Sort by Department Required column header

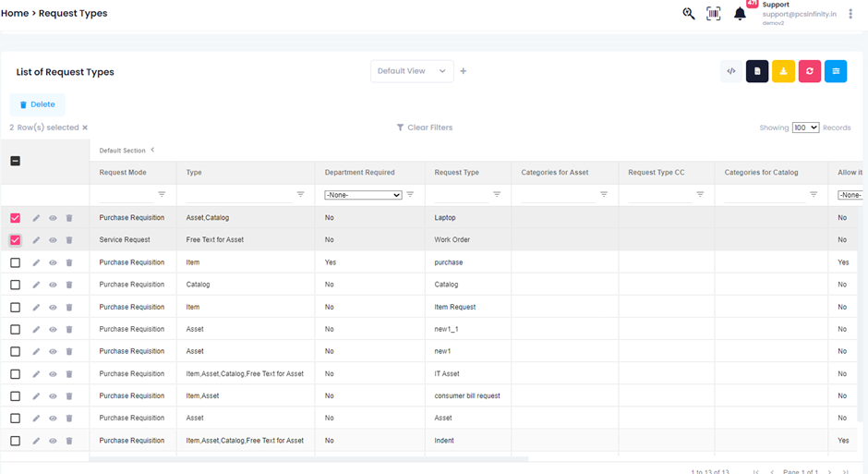(x=360, y=172)
